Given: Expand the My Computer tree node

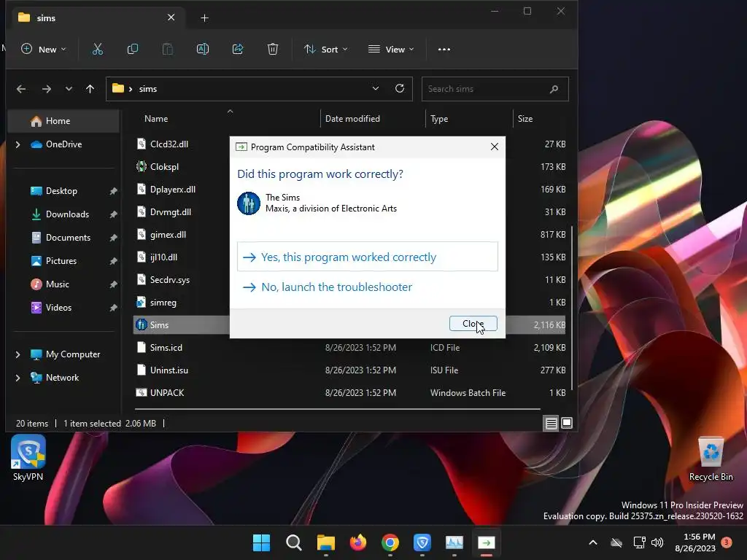Looking at the screenshot, I should click(x=18, y=354).
